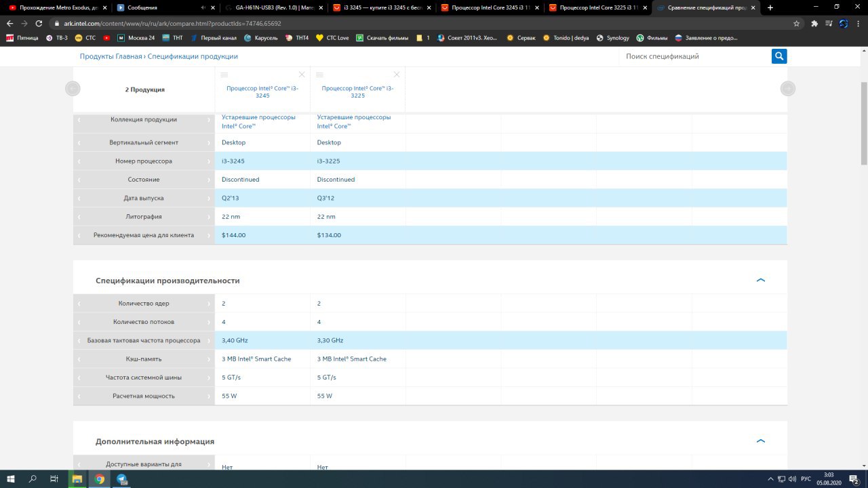Click right chevron on Вертикальный сегмент row
868x488 pixels.
pos(209,143)
